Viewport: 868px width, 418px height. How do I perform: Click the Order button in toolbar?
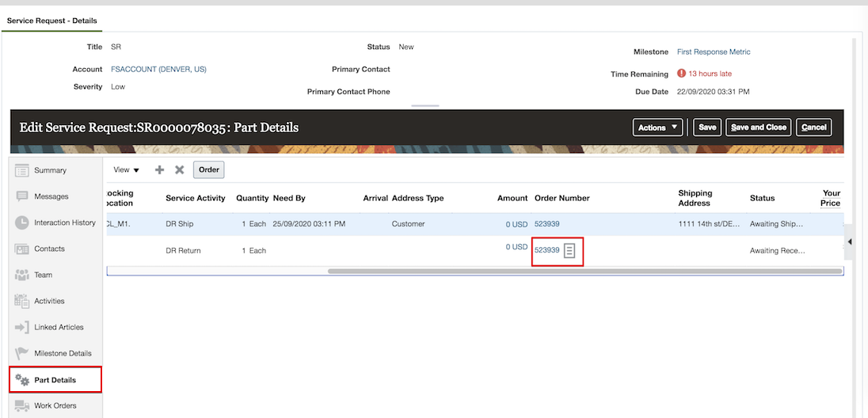point(209,169)
